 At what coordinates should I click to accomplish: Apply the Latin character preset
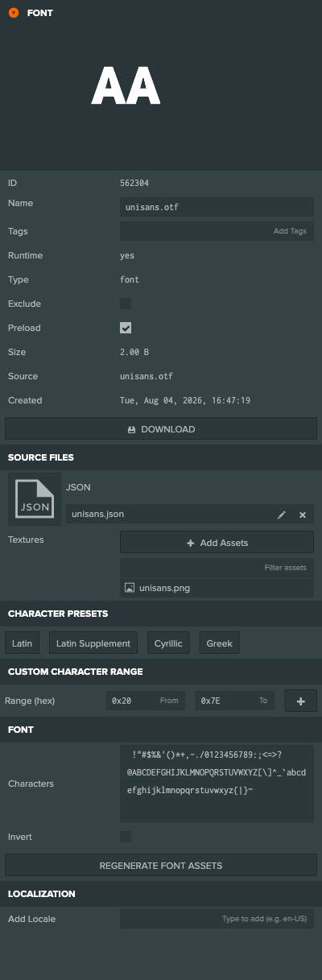[x=23, y=643]
